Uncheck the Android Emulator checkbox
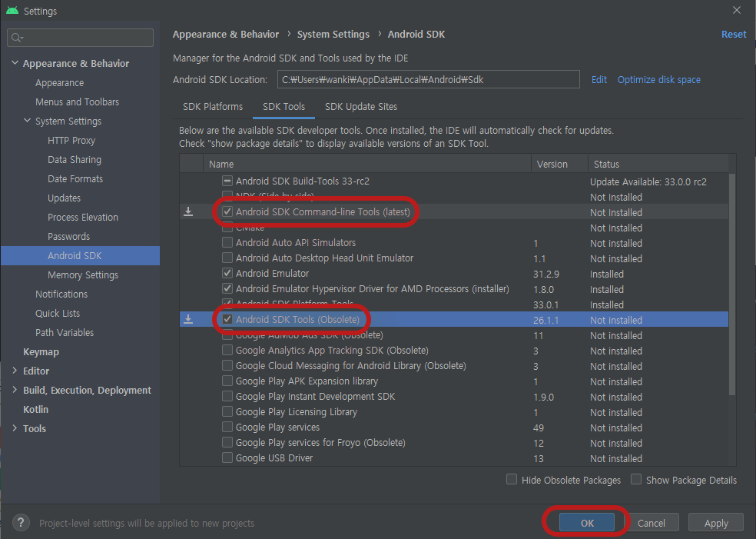756x539 pixels. pos(227,273)
